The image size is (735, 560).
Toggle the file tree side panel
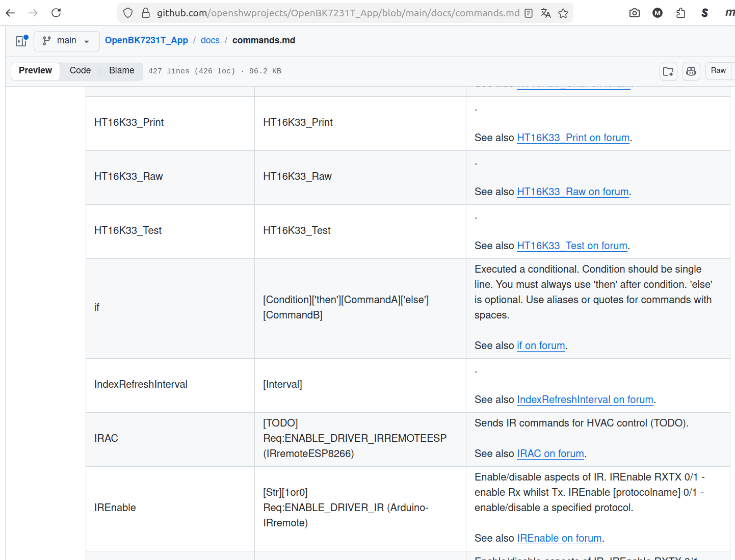[21, 41]
